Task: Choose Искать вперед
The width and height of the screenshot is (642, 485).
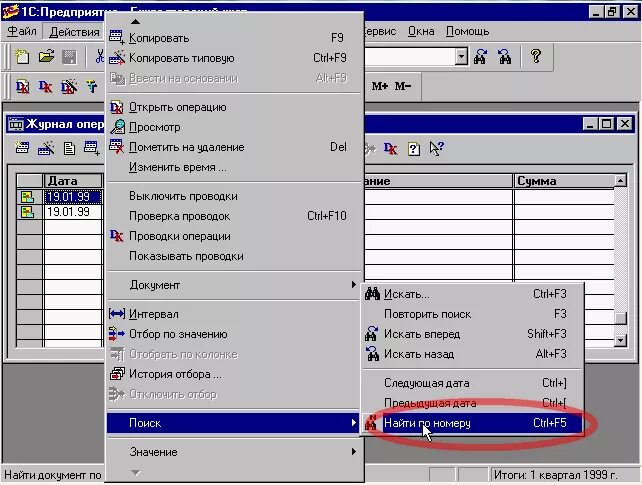Action: (x=472, y=334)
